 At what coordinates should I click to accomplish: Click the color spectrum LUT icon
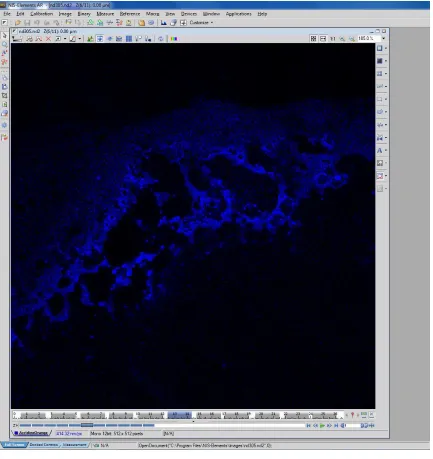tap(174, 39)
